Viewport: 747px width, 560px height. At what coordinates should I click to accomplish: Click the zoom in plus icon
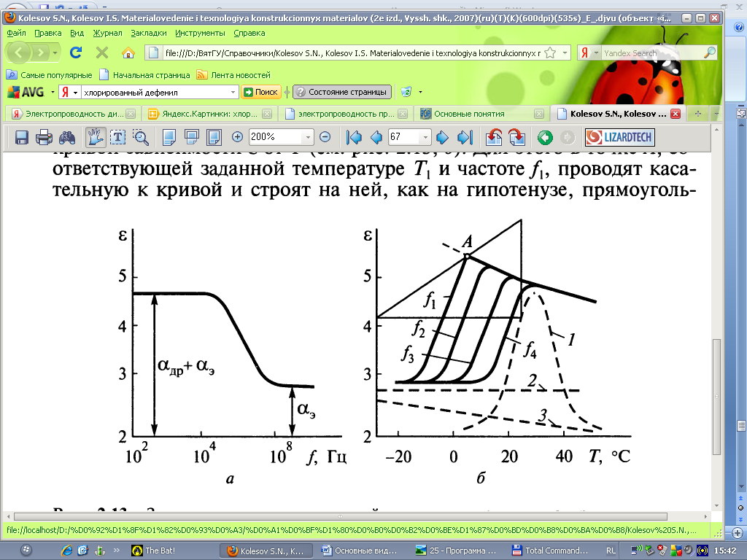[x=237, y=137]
